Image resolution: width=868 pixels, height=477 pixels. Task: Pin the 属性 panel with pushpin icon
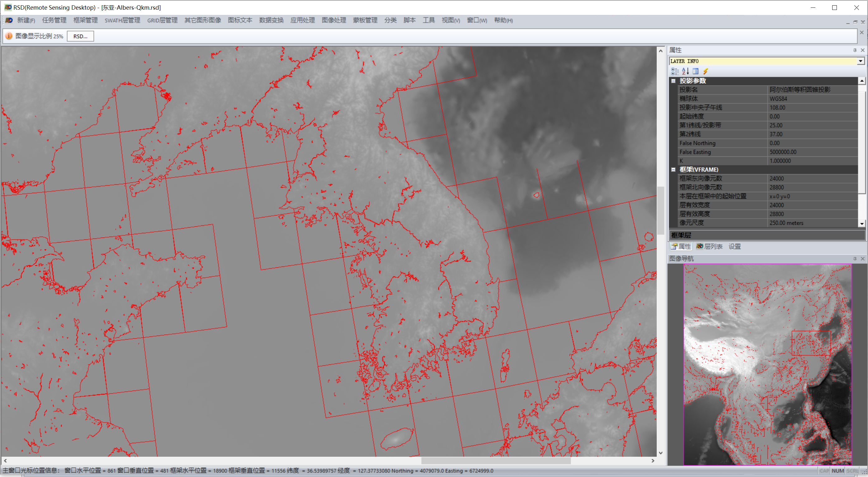click(855, 50)
